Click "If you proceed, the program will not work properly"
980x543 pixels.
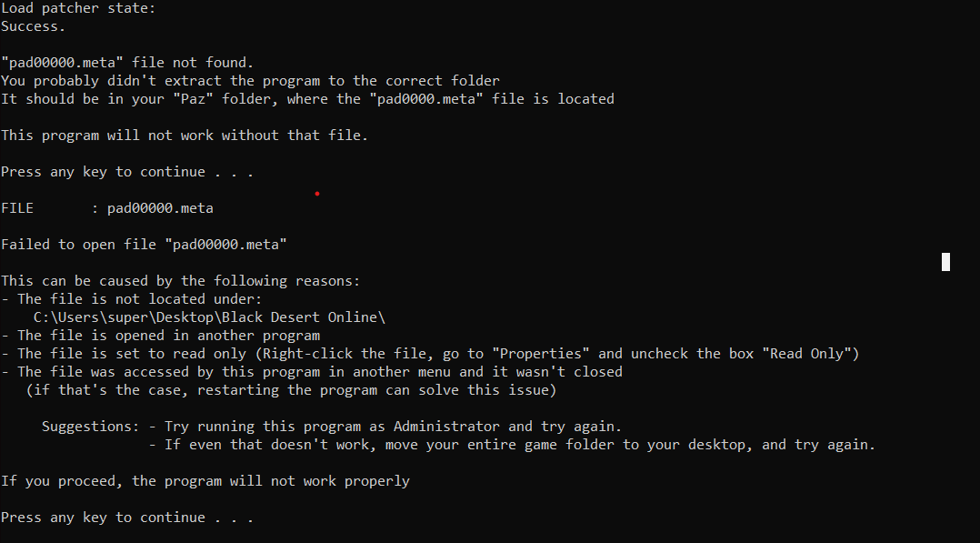tap(205, 481)
